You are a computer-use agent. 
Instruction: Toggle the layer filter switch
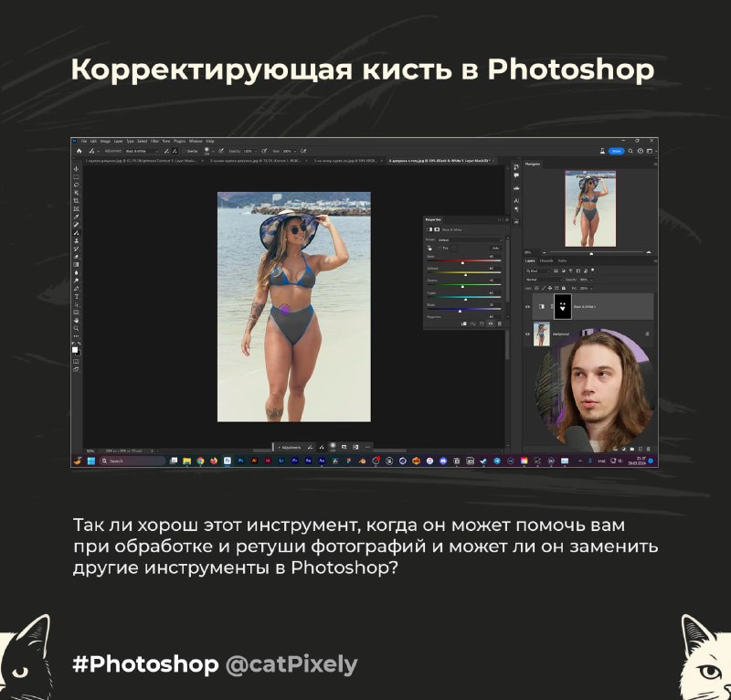click(592, 270)
